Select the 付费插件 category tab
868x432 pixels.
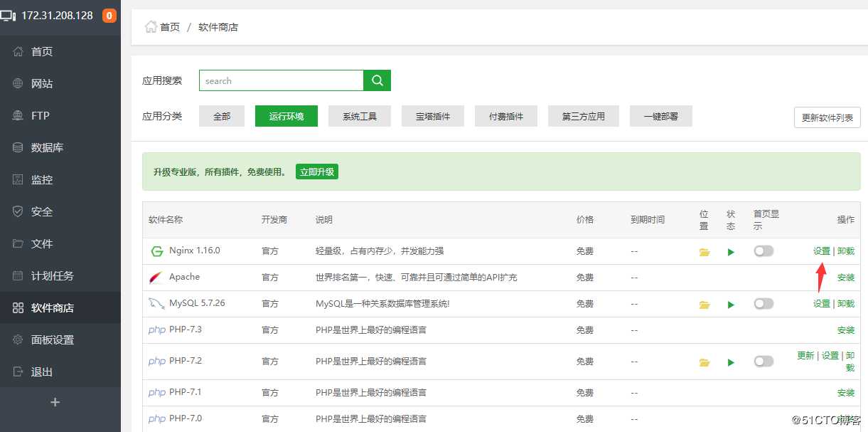506,116
